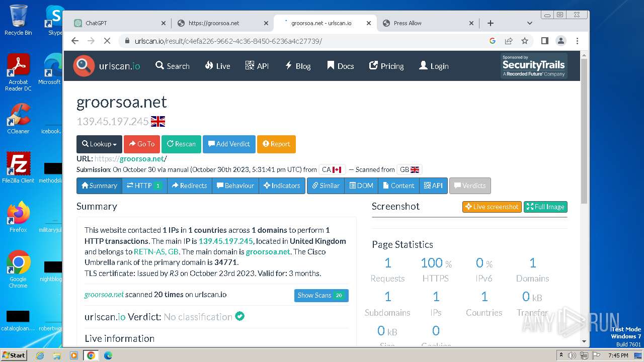Viewport: 644px width, 362px height.
Task: Show hidden system tray icons
Action: (x=561, y=355)
